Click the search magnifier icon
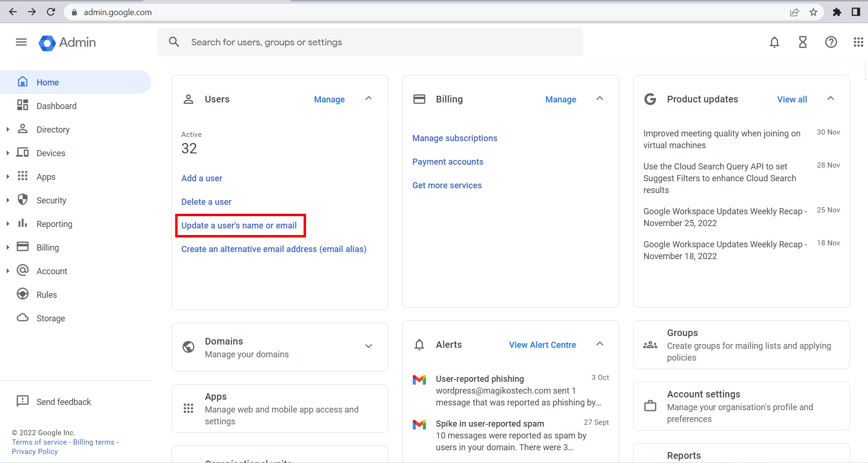 click(174, 42)
